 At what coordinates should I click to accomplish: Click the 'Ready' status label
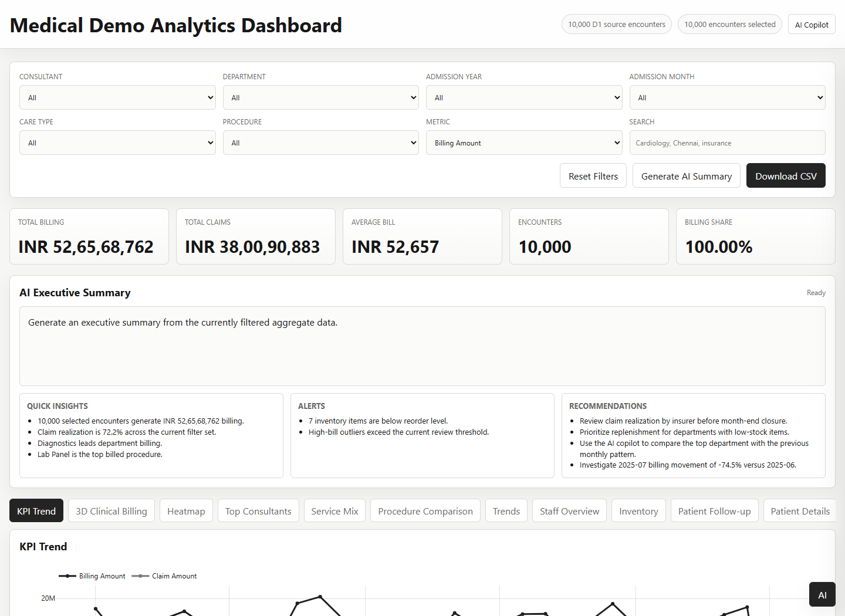(816, 293)
